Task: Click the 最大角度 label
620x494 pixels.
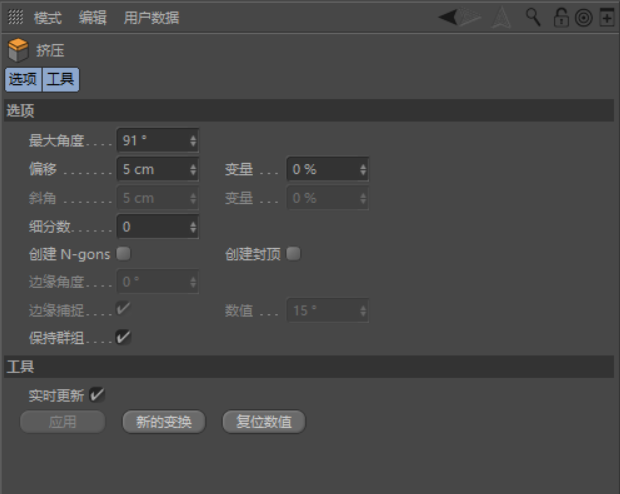Action: pos(57,140)
